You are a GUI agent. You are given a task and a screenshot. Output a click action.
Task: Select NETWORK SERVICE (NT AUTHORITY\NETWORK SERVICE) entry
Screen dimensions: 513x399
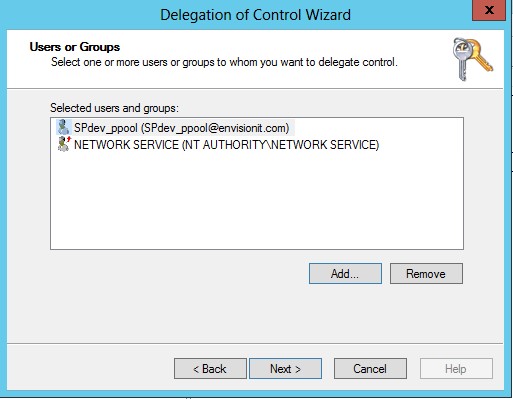218,145
